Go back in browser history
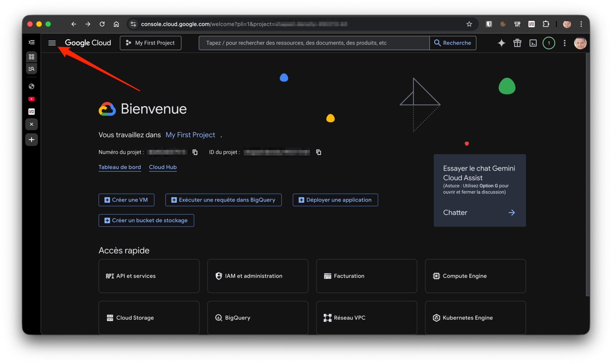 click(74, 24)
